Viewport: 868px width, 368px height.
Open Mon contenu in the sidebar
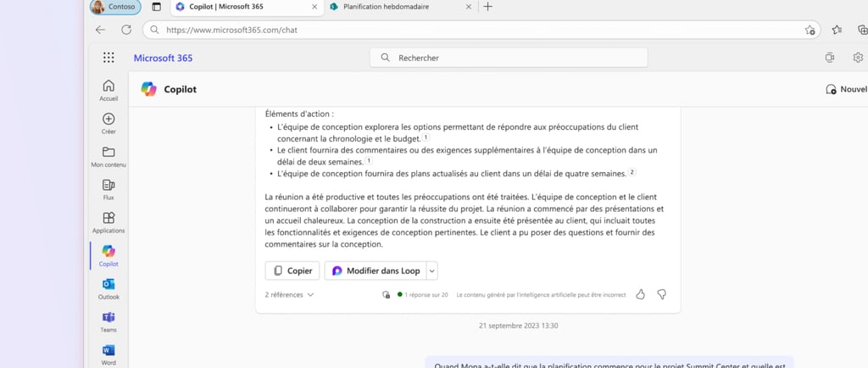coord(108,157)
